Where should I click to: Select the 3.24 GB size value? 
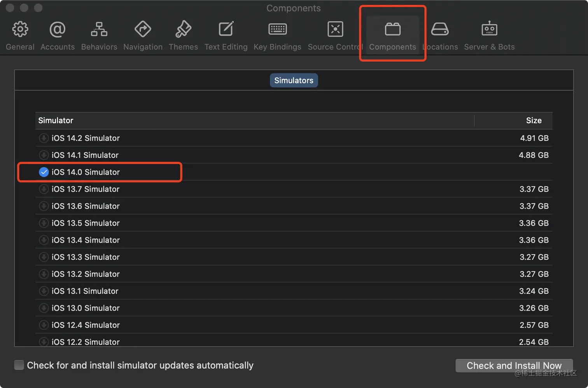534,291
